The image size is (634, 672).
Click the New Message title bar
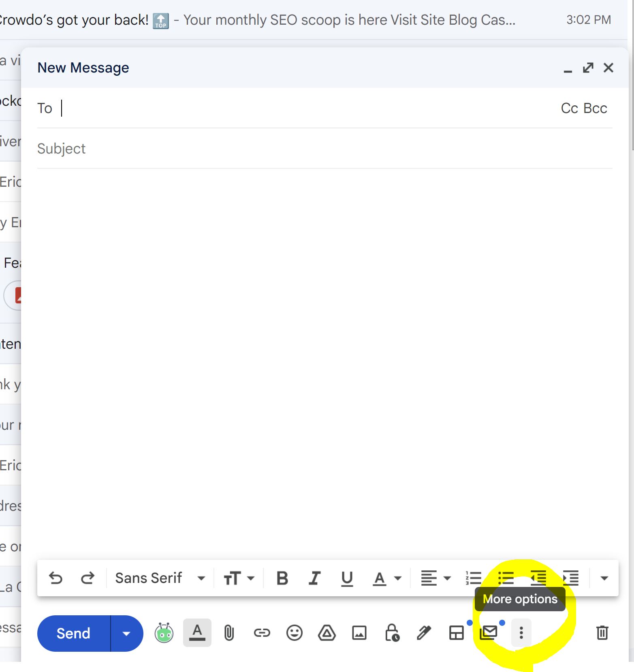point(324,68)
